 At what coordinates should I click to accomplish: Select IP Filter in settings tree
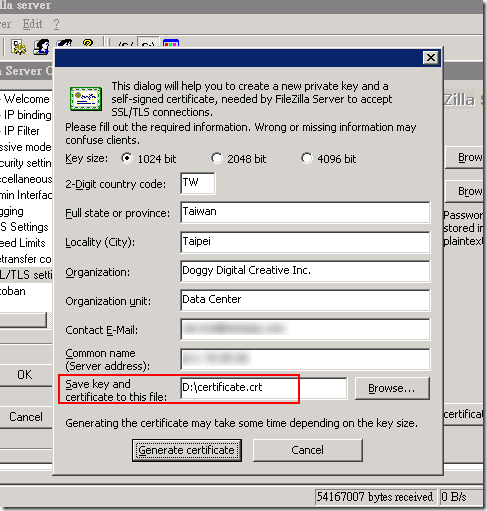tap(22, 131)
